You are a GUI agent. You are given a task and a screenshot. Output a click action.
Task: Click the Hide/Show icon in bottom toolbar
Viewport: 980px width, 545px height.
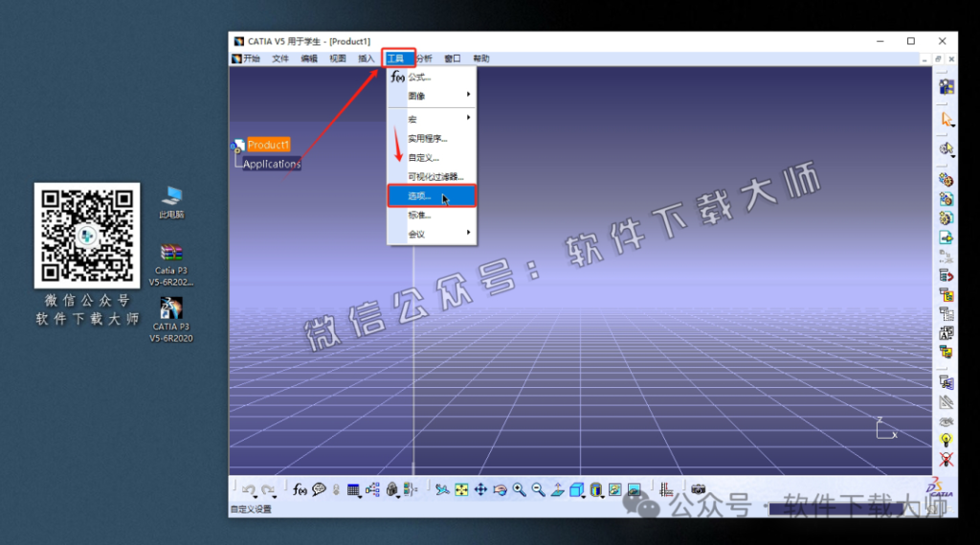coord(615,489)
